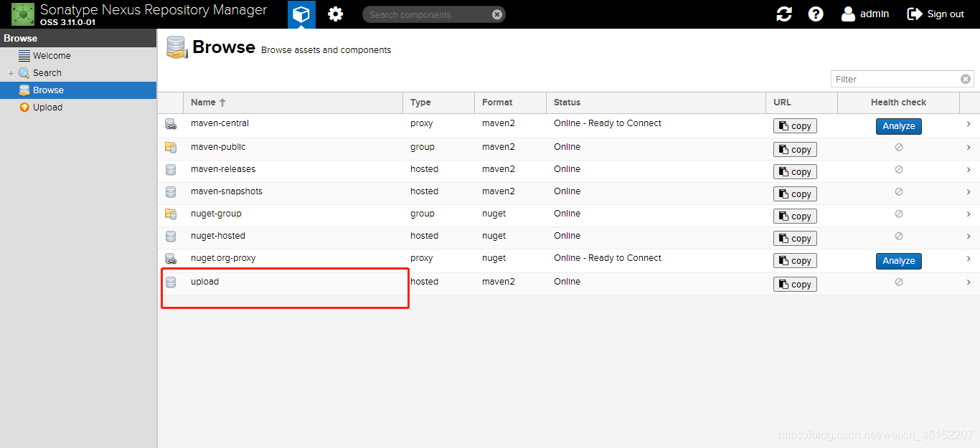Open nuget-group row chevron
Image resolution: width=980 pixels, height=448 pixels.
tap(969, 214)
